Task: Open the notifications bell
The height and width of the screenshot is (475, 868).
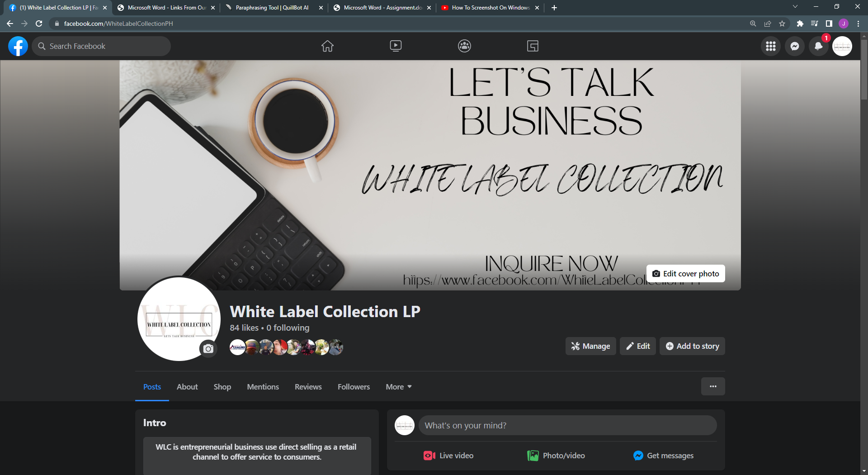Action: tap(818, 46)
